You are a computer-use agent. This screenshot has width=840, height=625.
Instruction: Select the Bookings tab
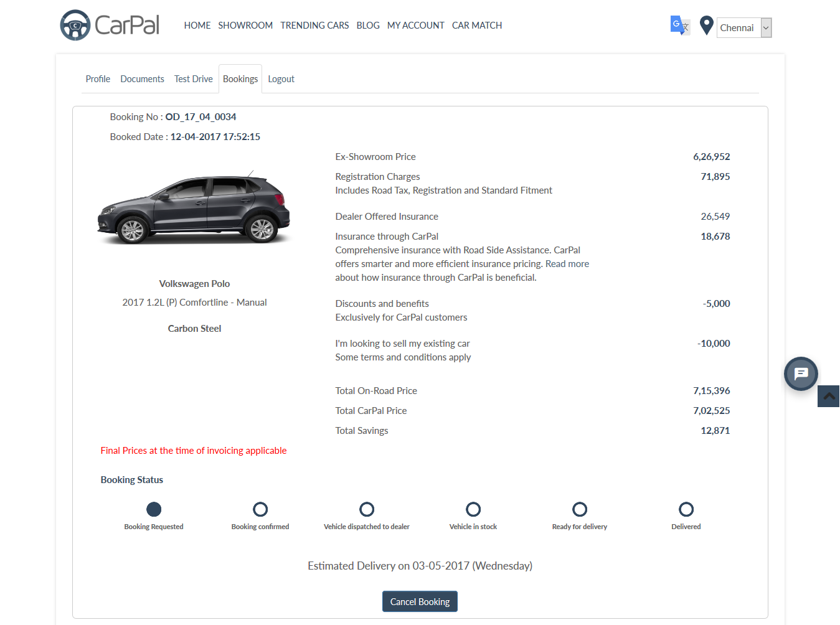240,79
